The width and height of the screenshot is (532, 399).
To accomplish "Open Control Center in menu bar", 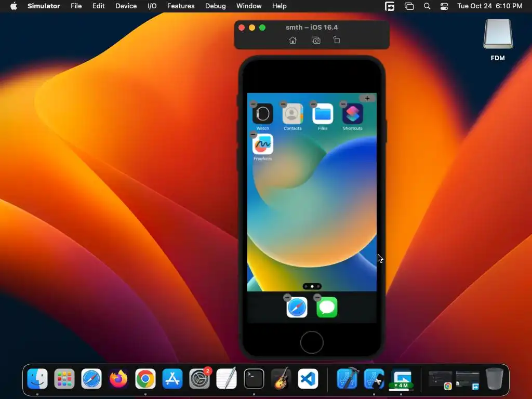I will (444, 6).
